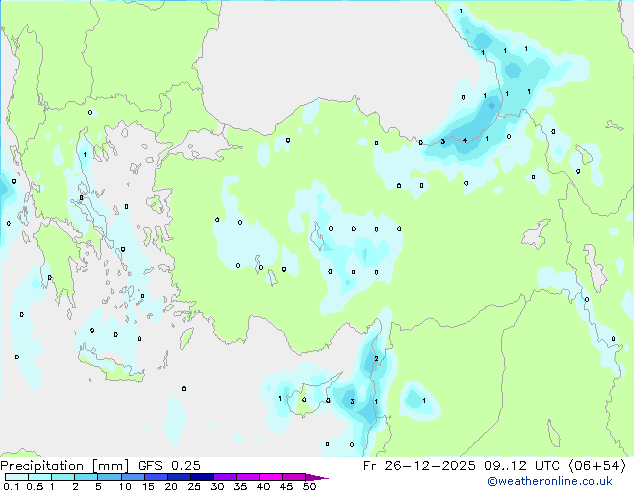Click the above-50 mm arrow legend tip
Viewport: 634px width, 490px height.
pos(317,477)
